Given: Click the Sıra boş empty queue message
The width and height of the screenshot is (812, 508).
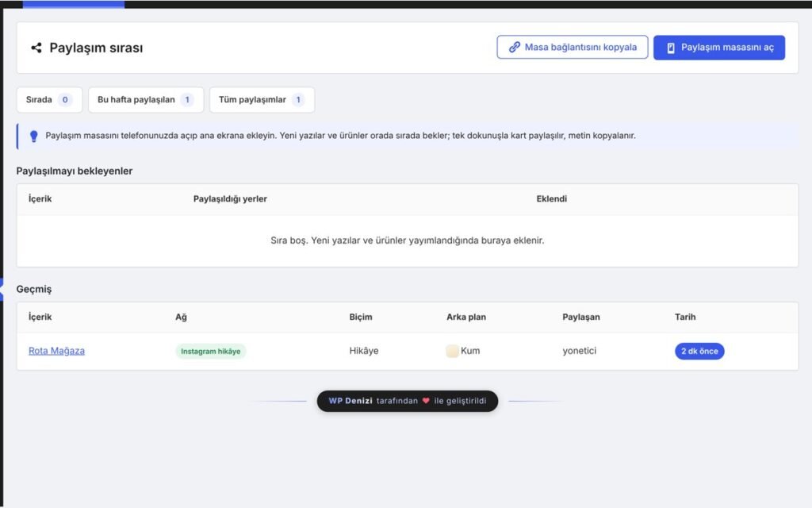Looking at the screenshot, I should (x=407, y=241).
